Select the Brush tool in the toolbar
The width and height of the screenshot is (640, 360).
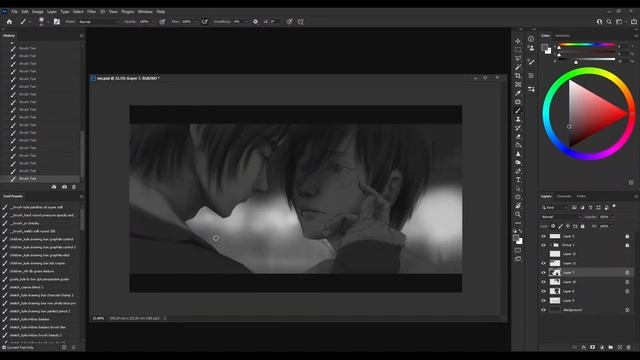pos(518,111)
